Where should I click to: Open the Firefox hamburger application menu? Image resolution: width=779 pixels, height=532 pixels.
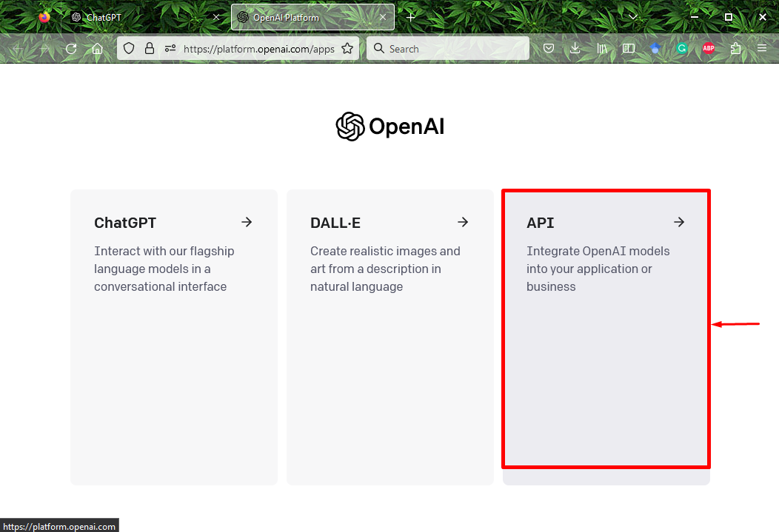coord(762,49)
